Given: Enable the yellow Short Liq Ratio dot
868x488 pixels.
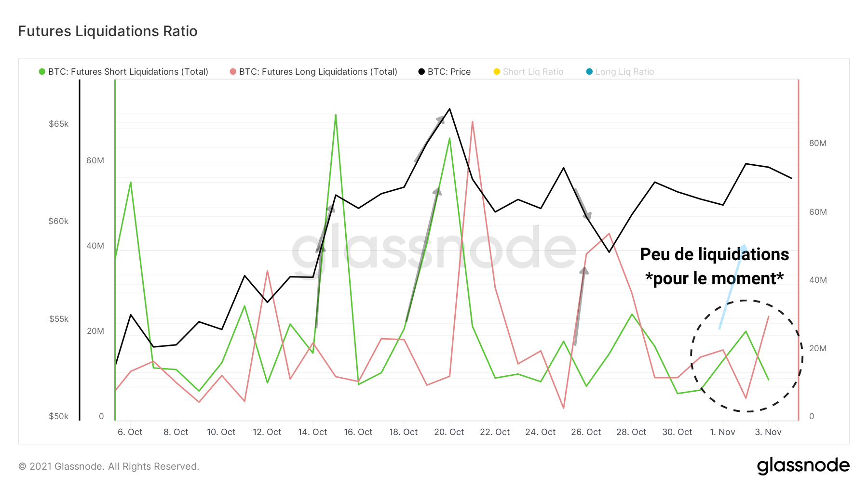Looking at the screenshot, I should pyautogui.click(x=497, y=72).
